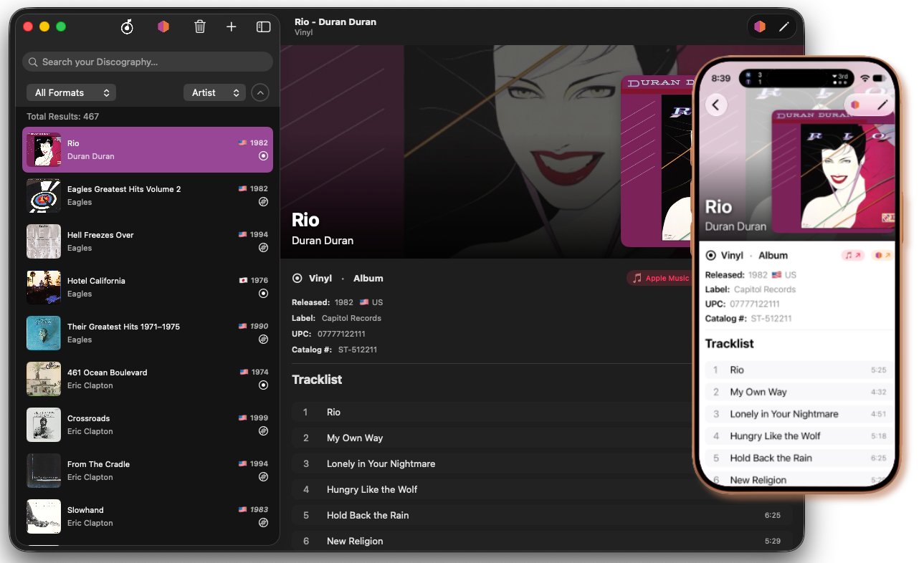Tap My Own Way on the phone tracklist

(799, 392)
